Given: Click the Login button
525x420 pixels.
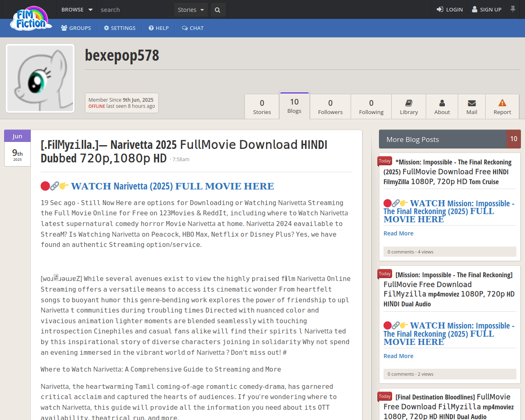Looking at the screenshot, I should (450, 9).
